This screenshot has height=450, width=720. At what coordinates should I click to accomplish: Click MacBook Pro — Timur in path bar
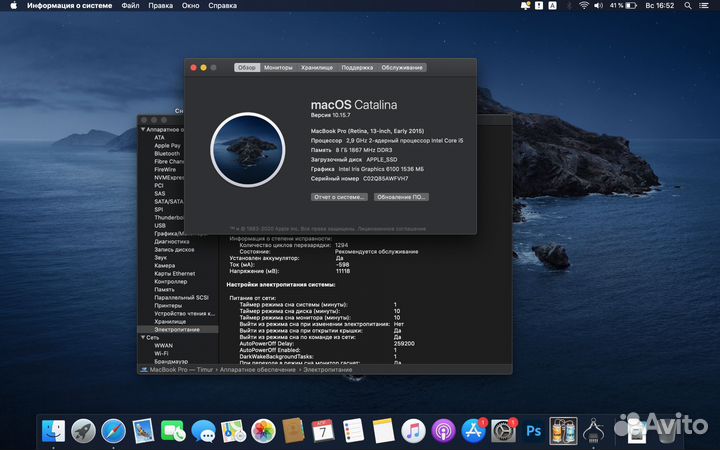click(181, 370)
